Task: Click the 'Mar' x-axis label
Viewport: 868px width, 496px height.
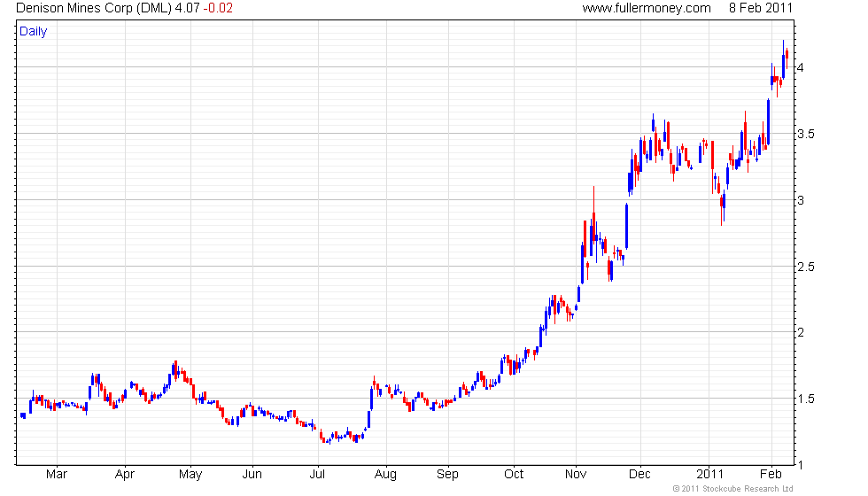Action: click(x=57, y=475)
